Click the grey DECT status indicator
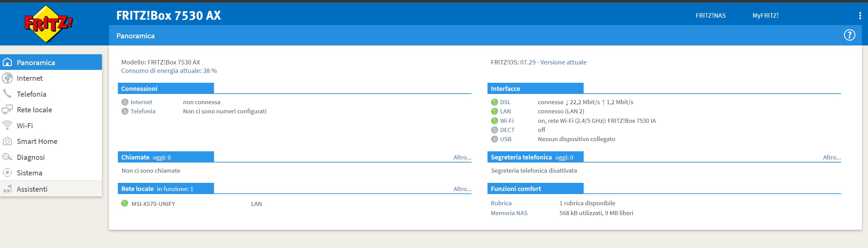Viewport: 868px width, 248px height. click(x=495, y=130)
